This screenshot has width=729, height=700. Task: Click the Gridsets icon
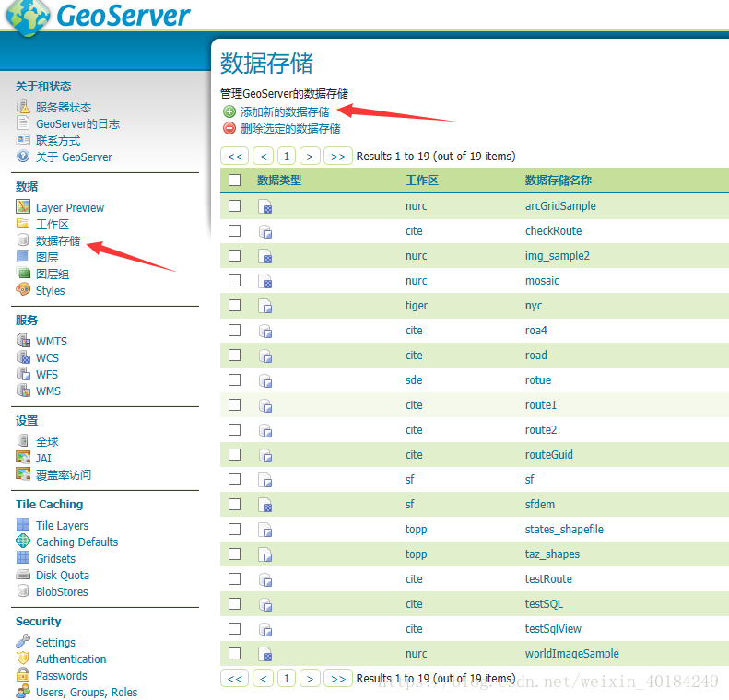pyautogui.click(x=23, y=557)
